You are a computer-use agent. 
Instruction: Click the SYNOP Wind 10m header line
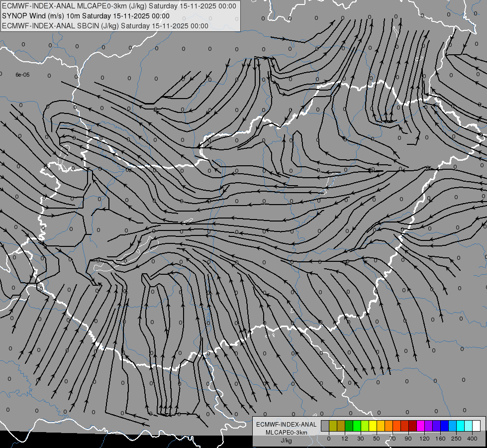click(86, 16)
